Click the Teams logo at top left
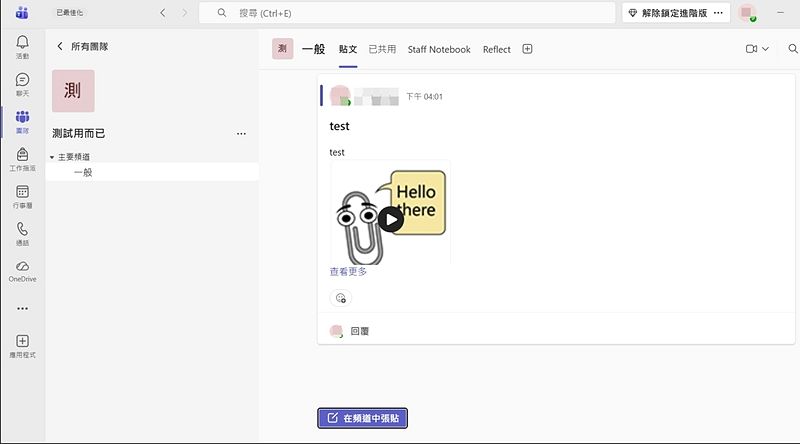The width and height of the screenshot is (800, 444). point(22,13)
